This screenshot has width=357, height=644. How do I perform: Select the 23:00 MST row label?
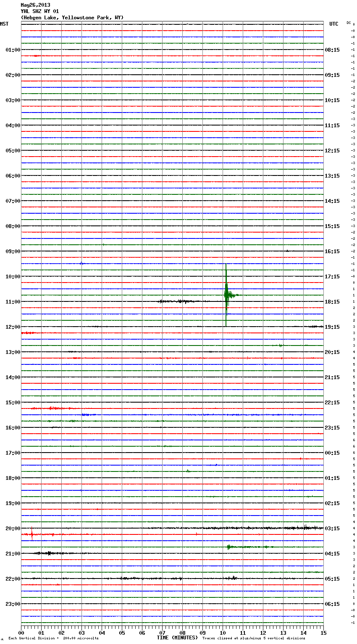pyautogui.click(x=13, y=604)
